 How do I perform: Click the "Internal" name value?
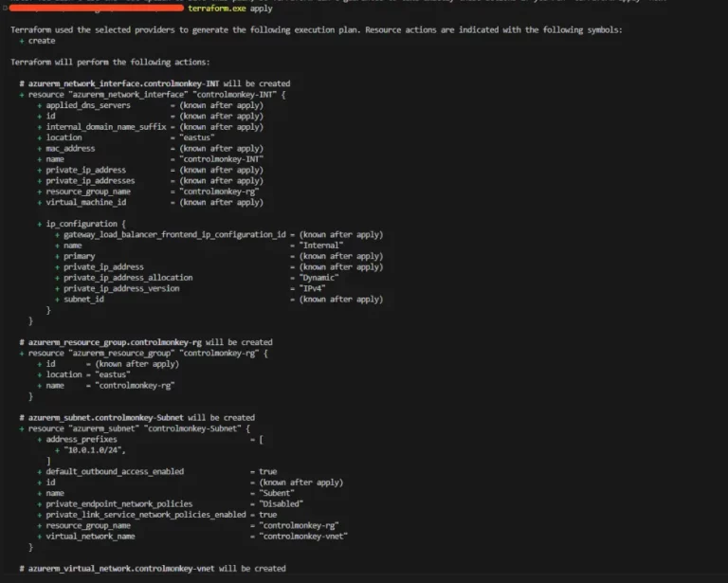click(x=321, y=246)
